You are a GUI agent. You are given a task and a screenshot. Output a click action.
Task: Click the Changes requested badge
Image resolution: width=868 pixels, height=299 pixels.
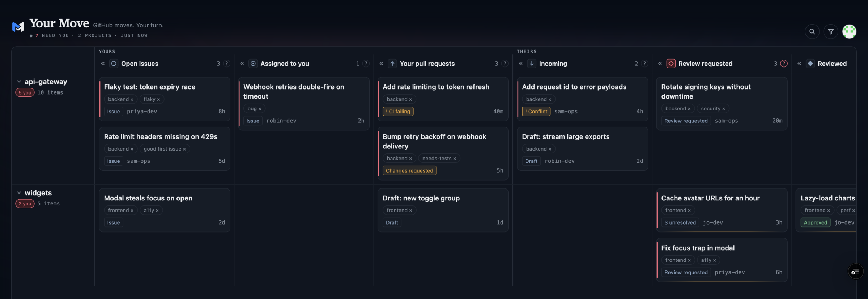409,170
